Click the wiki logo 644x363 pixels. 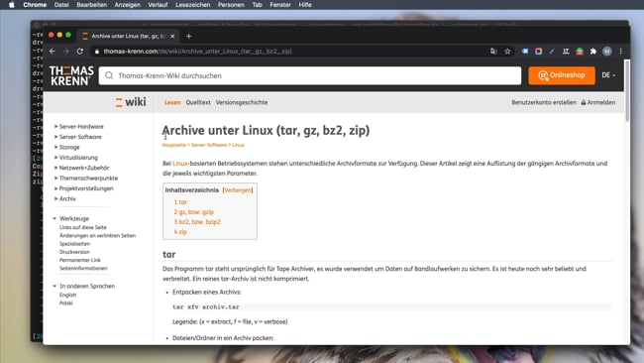pyautogui.click(x=131, y=102)
